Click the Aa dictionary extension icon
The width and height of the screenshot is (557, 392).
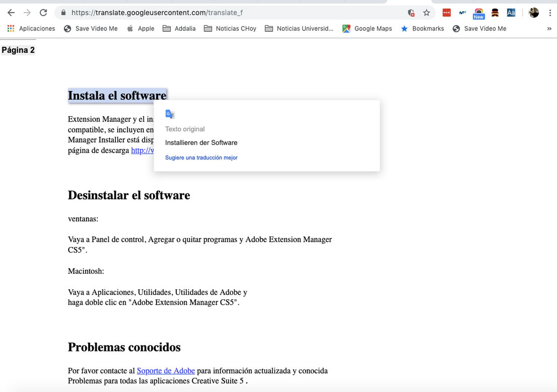point(511,13)
